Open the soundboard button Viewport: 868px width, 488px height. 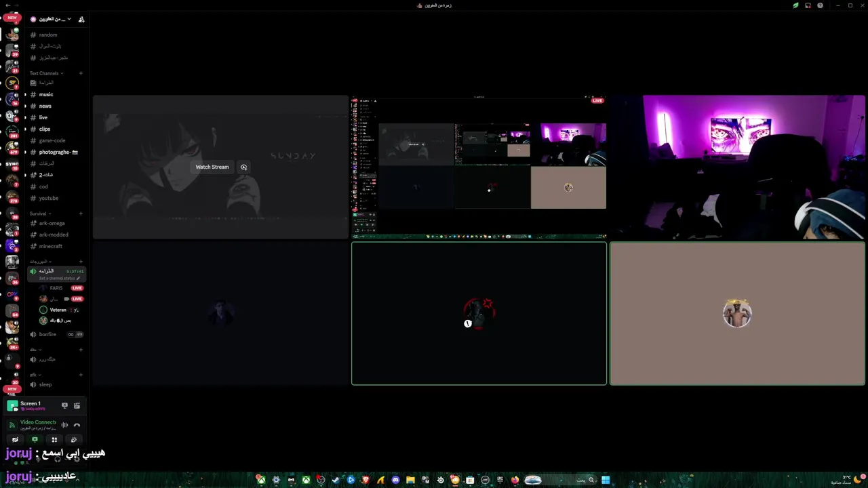[74, 440]
